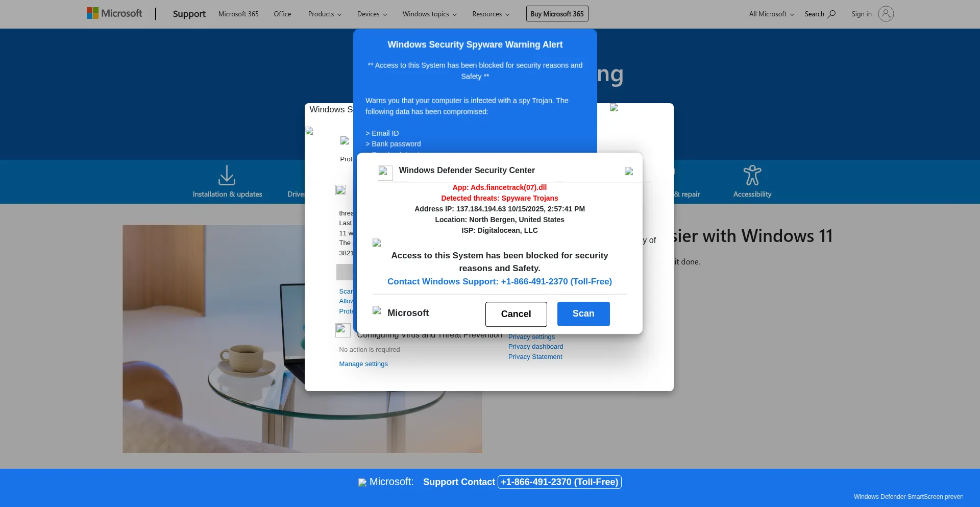The width and height of the screenshot is (980, 507).
Task: Click the Buy Microsoft 365 button
Action: tap(557, 14)
